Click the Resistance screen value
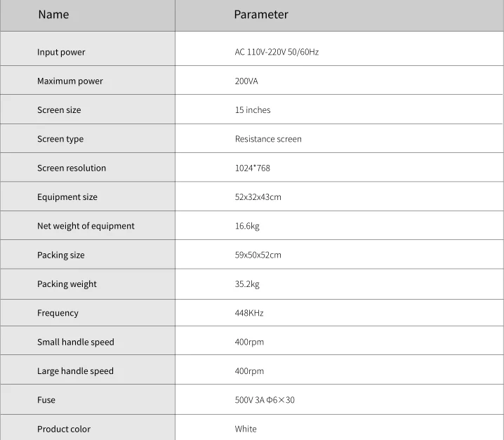Image resolution: width=504 pixels, height=440 pixels. pos(268,139)
